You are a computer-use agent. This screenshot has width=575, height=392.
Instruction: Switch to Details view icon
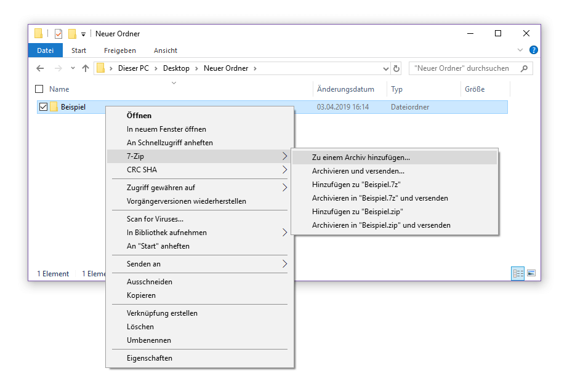[x=518, y=273]
